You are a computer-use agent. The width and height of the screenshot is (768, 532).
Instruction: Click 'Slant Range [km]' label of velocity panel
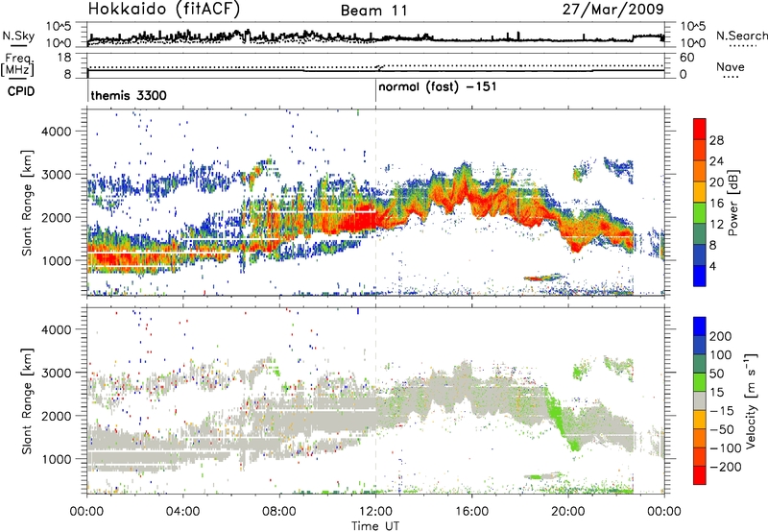27,401
